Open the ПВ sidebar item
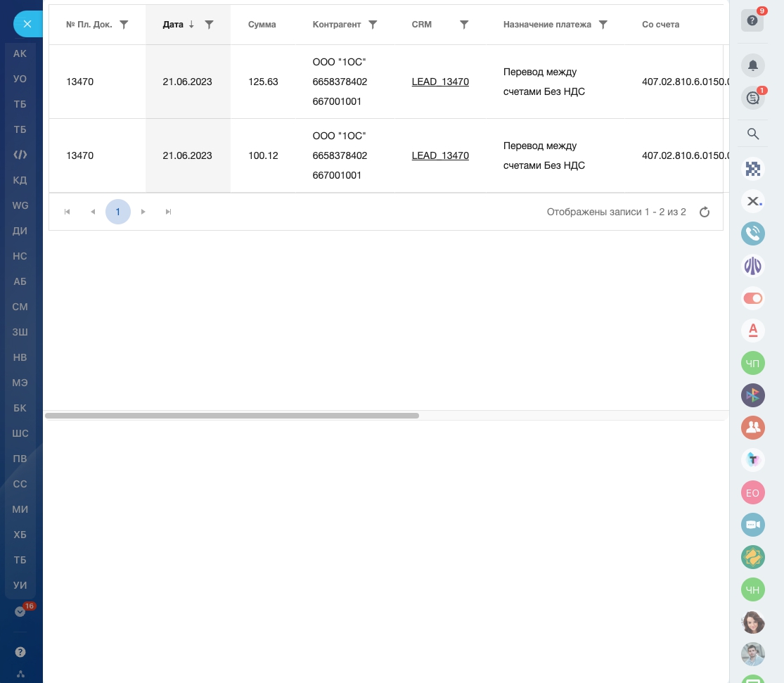The height and width of the screenshot is (683, 784). [x=20, y=459]
